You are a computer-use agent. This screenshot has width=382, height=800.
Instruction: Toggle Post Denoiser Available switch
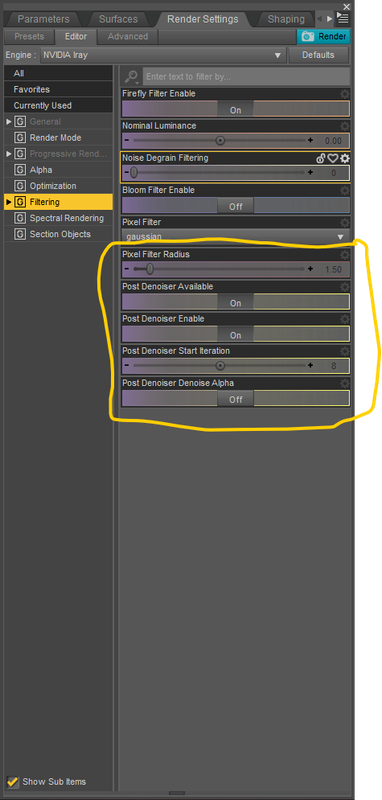[x=236, y=302]
